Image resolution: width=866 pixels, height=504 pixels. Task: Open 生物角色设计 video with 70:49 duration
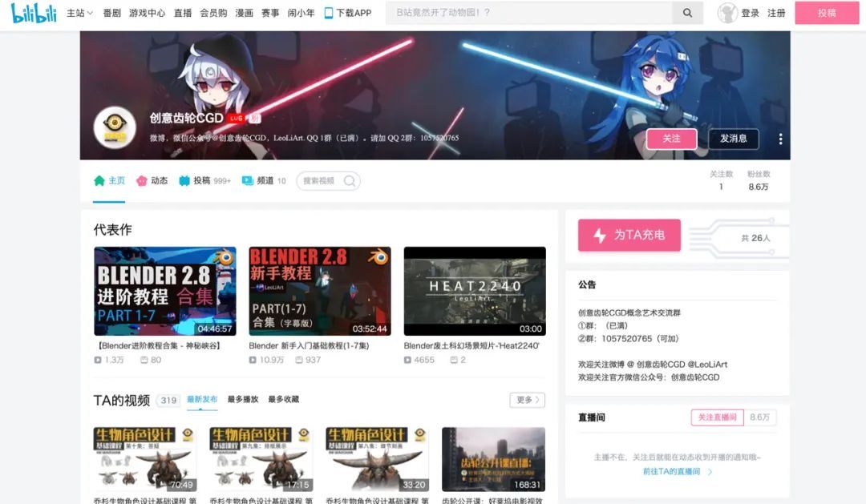coord(145,459)
